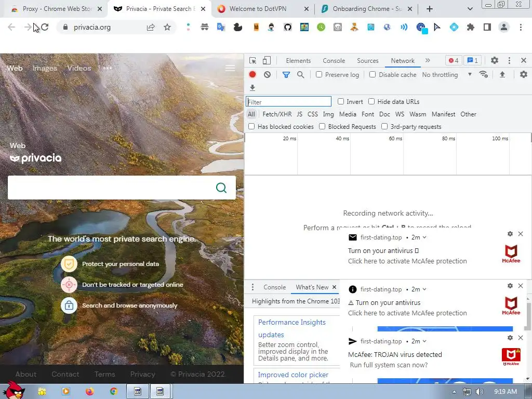
Task: Clear the network log icon
Action: tap(268, 74)
